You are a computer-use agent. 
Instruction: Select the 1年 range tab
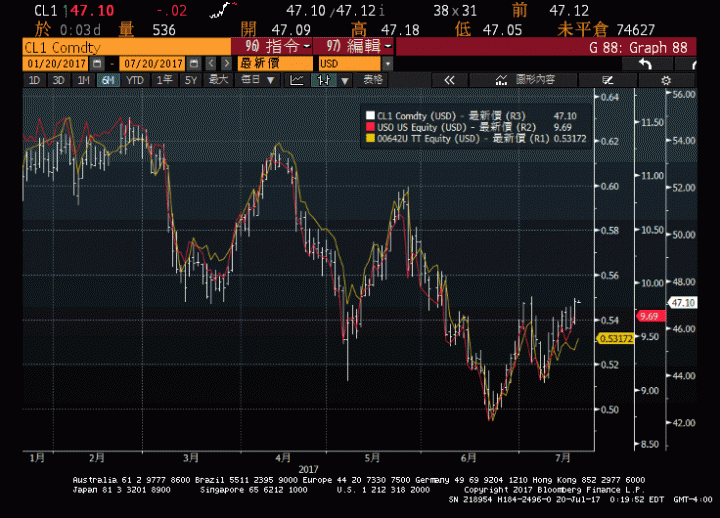[x=164, y=80]
